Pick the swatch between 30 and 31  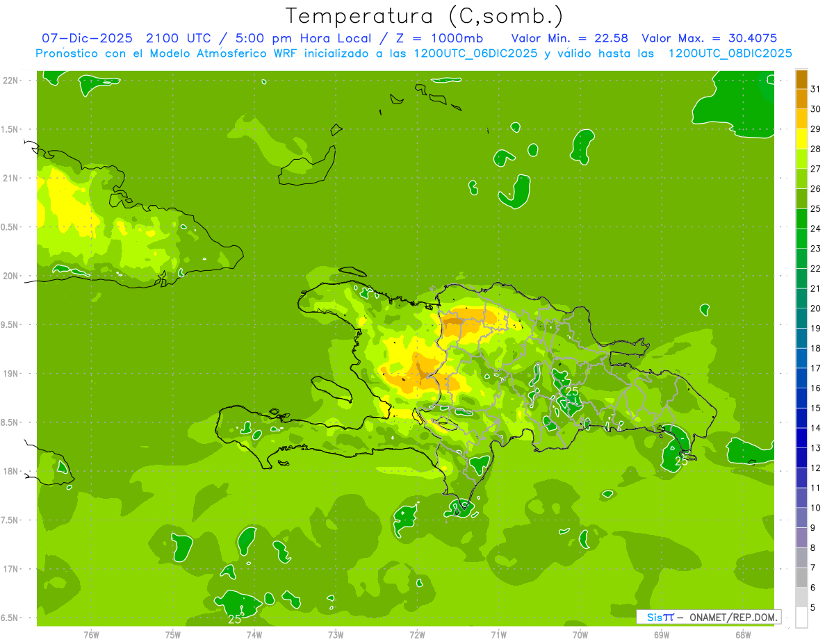pos(802,99)
